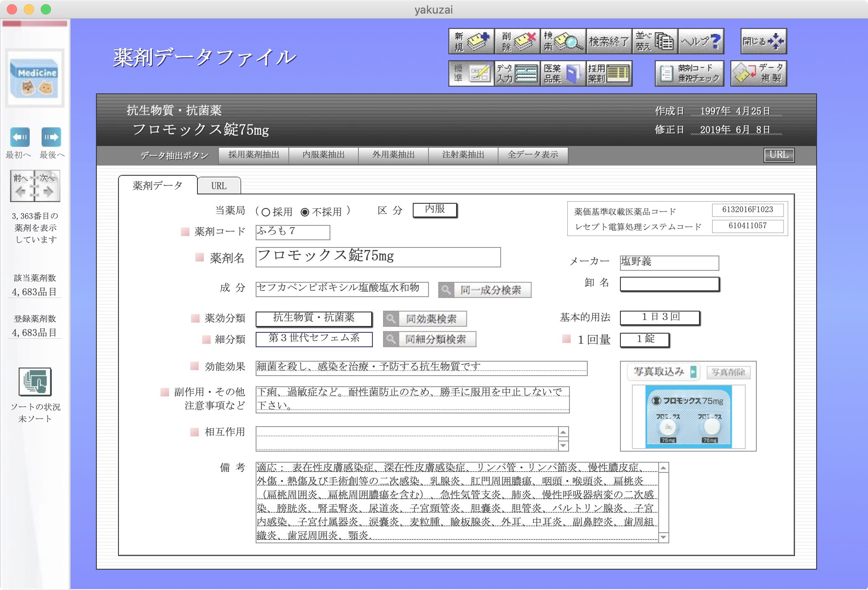
Task: End the search with the 検索終了 icon
Action: click(609, 41)
